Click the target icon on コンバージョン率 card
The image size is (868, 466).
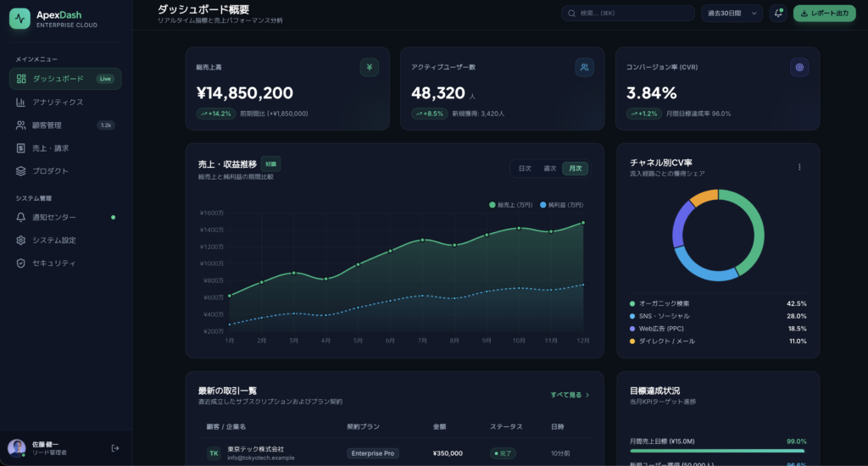click(x=799, y=68)
